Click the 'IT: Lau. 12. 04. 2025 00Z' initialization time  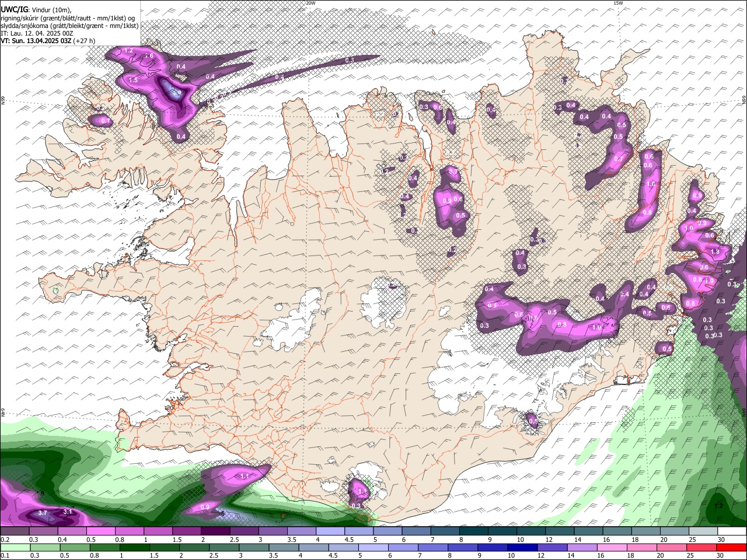pyautogui.click(x=37, y=33)
